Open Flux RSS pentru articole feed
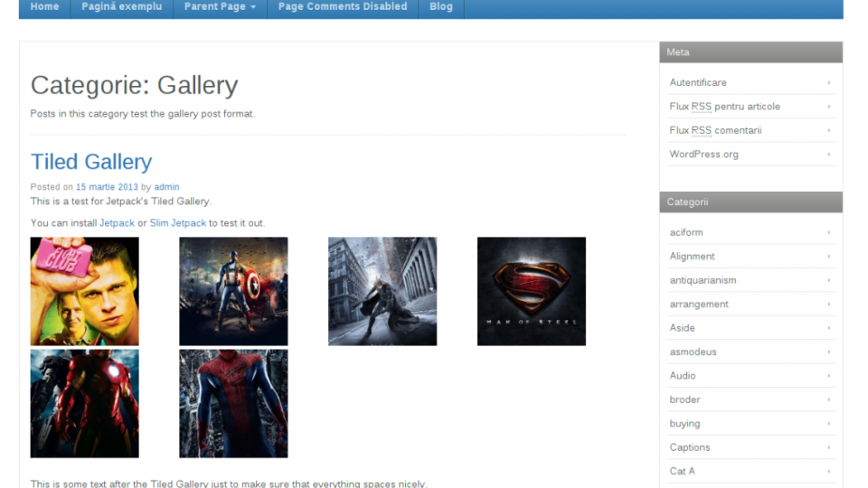This screenshot has width=868, height=488. [x=724, y=107]
